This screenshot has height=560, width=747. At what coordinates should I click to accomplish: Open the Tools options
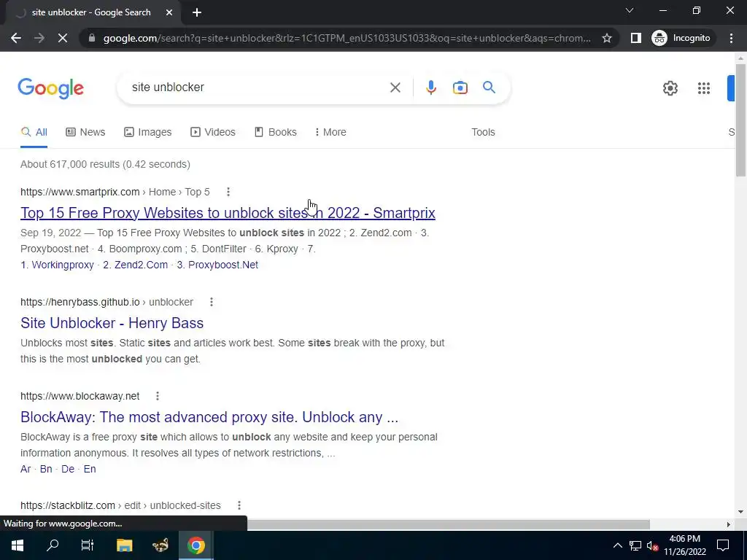(483, 133)
